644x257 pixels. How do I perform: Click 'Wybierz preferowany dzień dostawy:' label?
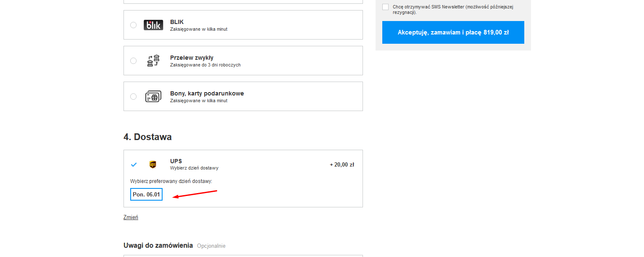coord(171,181)
